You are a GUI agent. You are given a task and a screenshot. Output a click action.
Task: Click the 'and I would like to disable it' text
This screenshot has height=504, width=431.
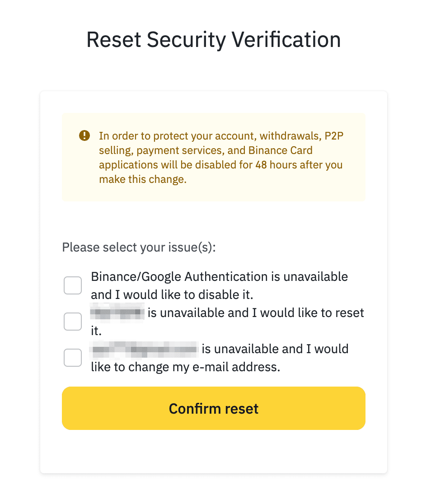172,295
